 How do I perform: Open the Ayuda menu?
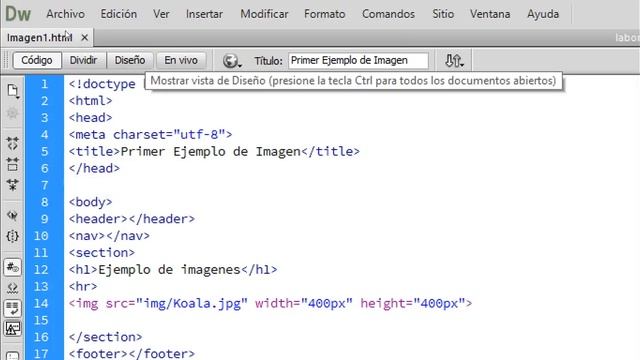[x=543, y=14]
